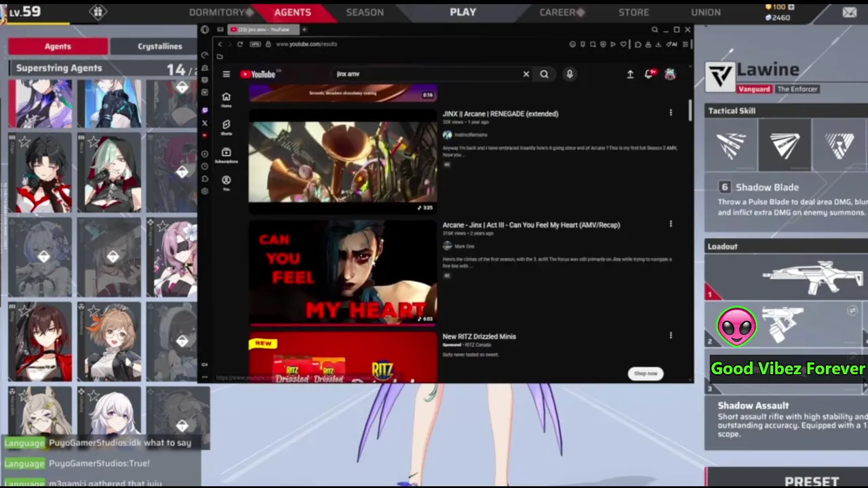Open the JINX || Arcane | RENEGADE title link

point(500,114)
